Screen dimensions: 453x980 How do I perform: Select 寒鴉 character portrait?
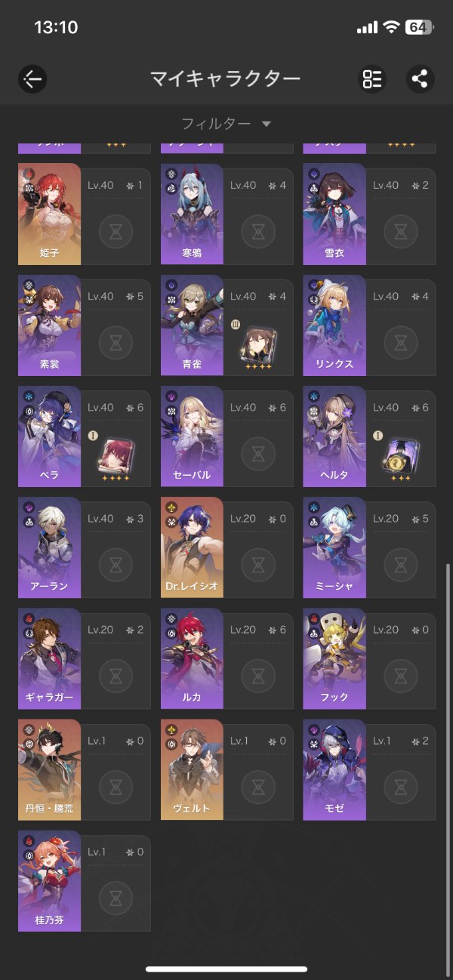pos(192,214)
